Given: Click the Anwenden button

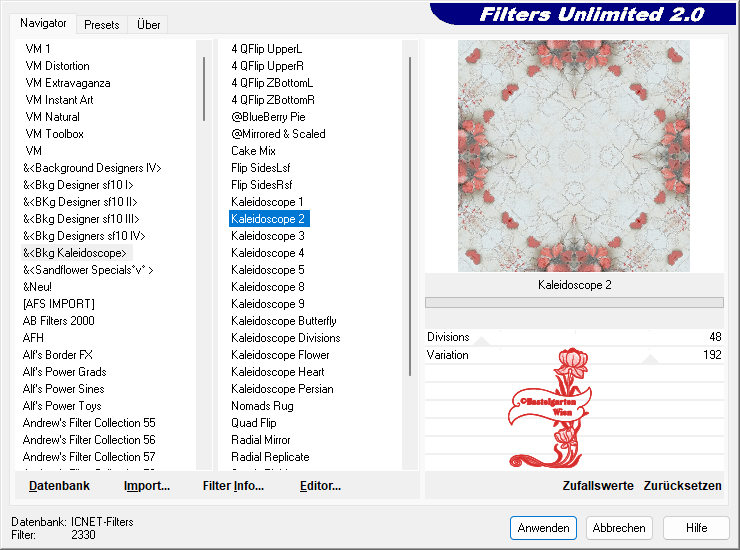Looking at the screenshot, I should pos(543,528).
